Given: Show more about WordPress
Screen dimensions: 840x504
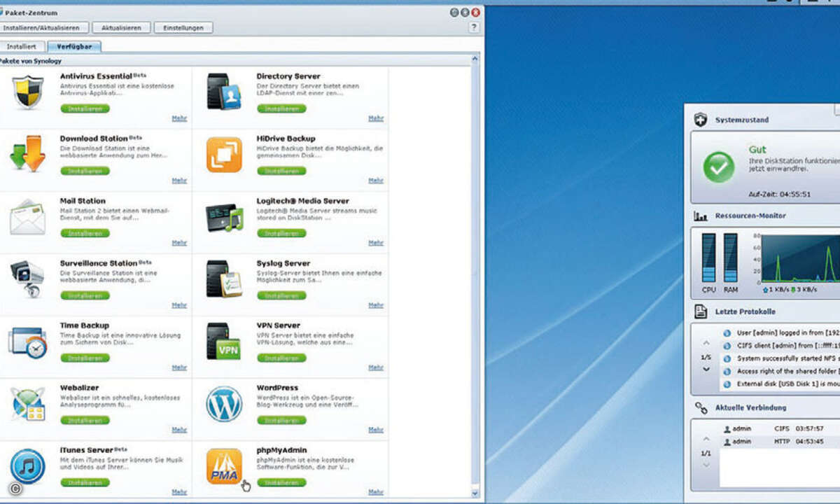Looking at the screenshot, I should [x=376, y=430].
